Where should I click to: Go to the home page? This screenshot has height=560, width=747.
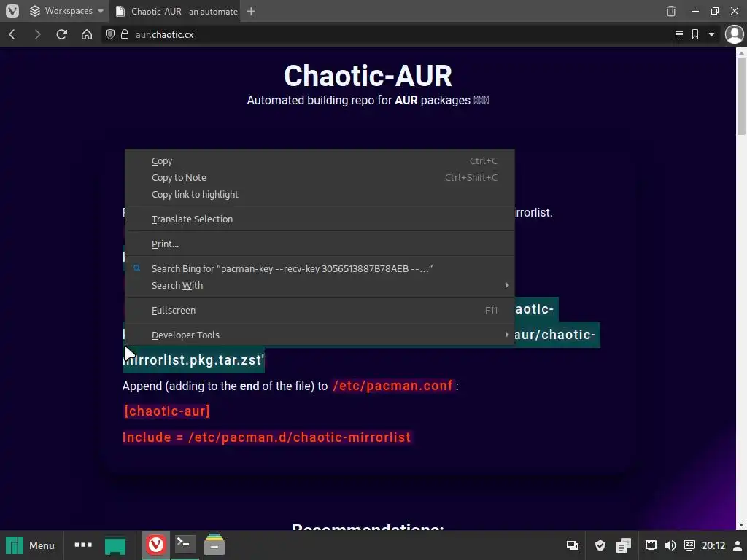pyautogui.click(x=87, y=34)
